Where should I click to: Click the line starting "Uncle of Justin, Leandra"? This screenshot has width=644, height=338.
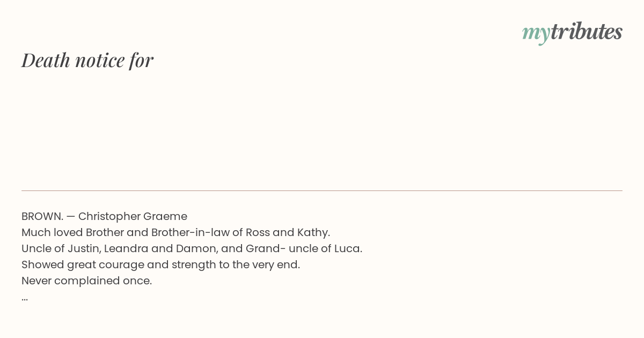192,248
